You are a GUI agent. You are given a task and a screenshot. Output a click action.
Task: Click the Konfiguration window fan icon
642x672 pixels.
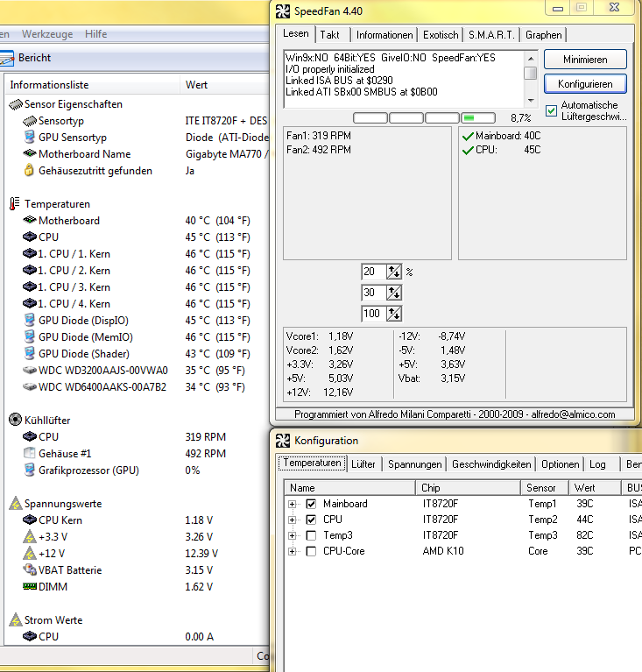[282, 441]
